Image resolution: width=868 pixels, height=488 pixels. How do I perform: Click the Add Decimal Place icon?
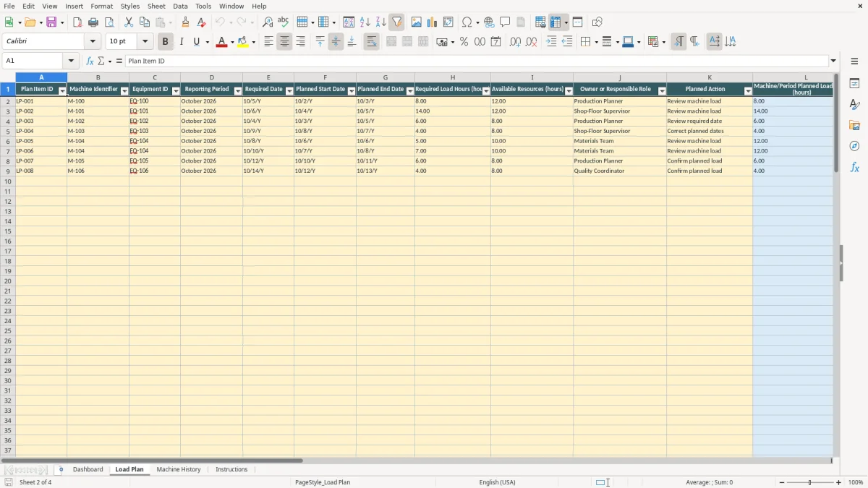point(515,42)
